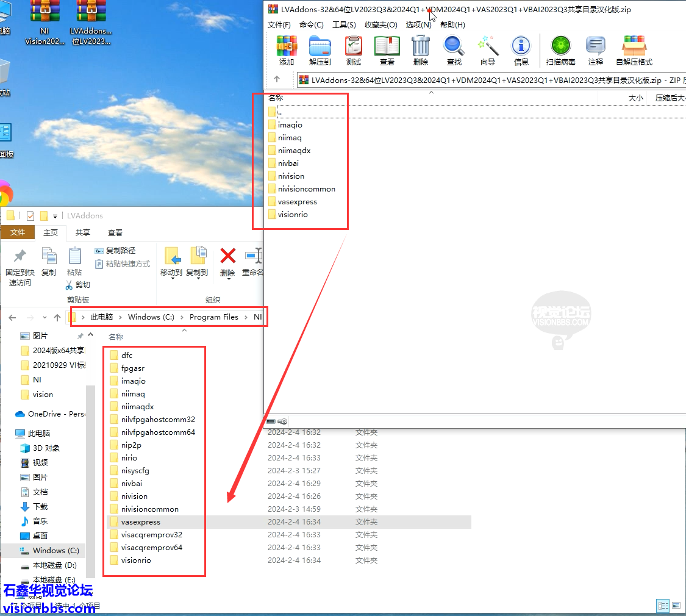The image size is (686, 616).
Task: Click the Scan for viruses (扫描病毒) icon
Action: pyautogui.click(x=560, y=50)
